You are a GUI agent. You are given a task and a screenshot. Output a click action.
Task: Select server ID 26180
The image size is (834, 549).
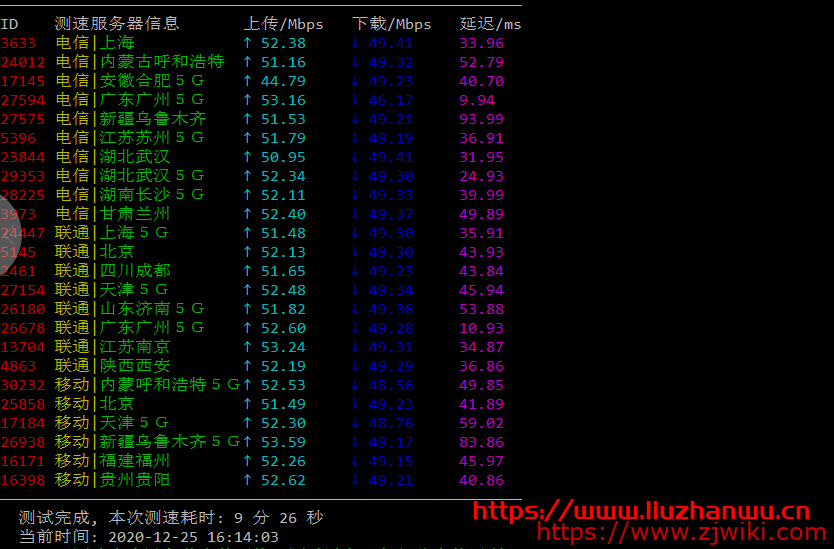[23, 309]
